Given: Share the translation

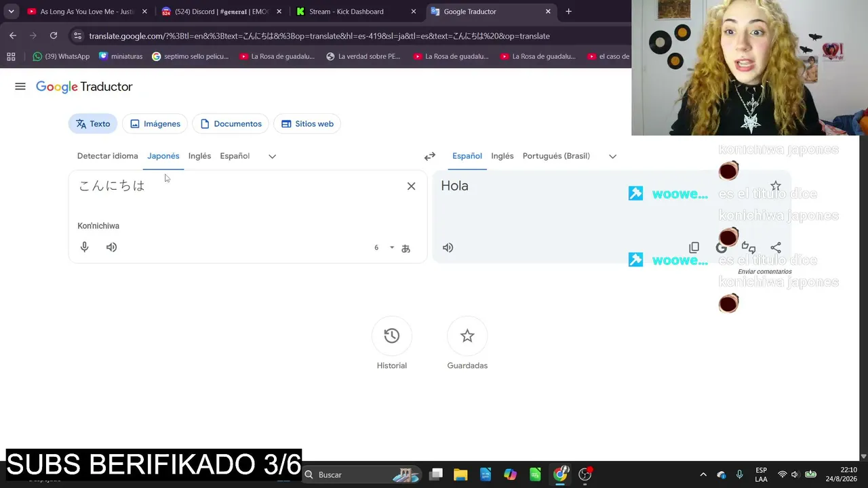Looking at the screenshot, I should tap(776, 247).
